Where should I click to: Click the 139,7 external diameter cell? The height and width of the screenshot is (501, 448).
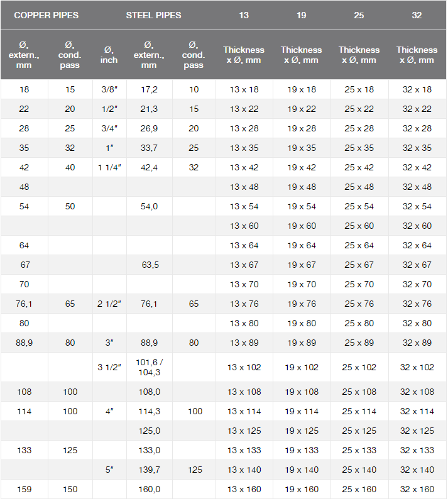[149, 470]
